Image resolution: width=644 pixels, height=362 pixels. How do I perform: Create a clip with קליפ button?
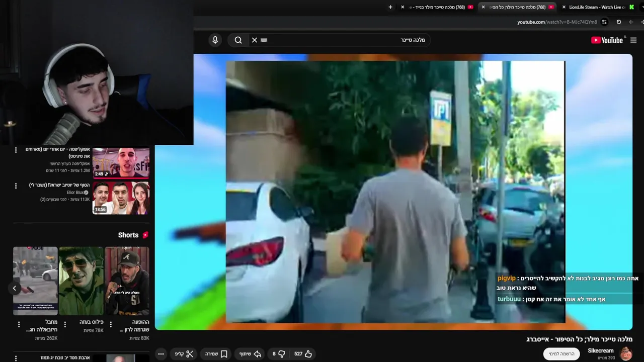[184, 354]
